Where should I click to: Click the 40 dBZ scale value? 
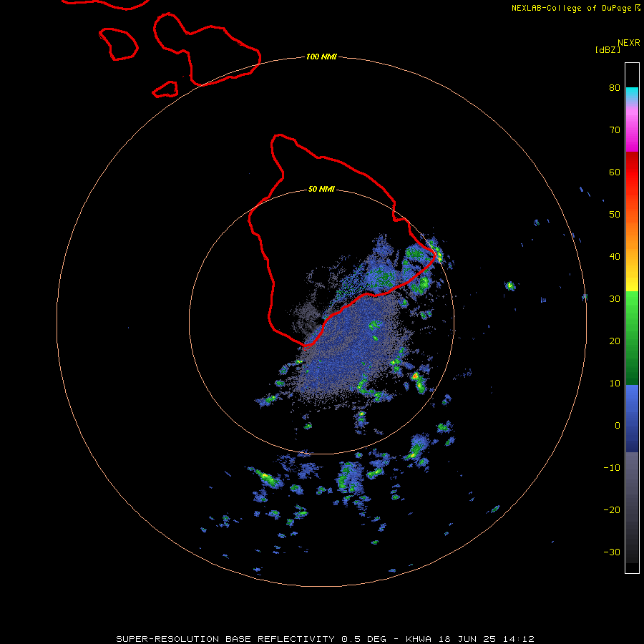615,257
